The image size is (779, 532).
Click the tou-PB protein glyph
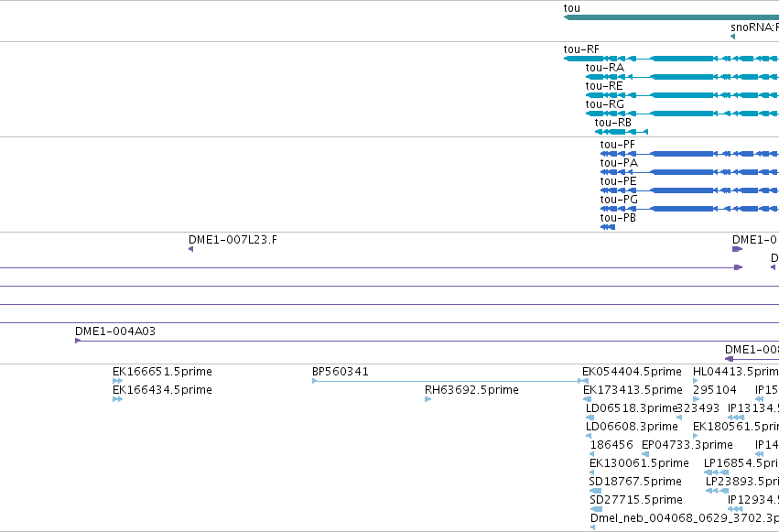(608, 227)
